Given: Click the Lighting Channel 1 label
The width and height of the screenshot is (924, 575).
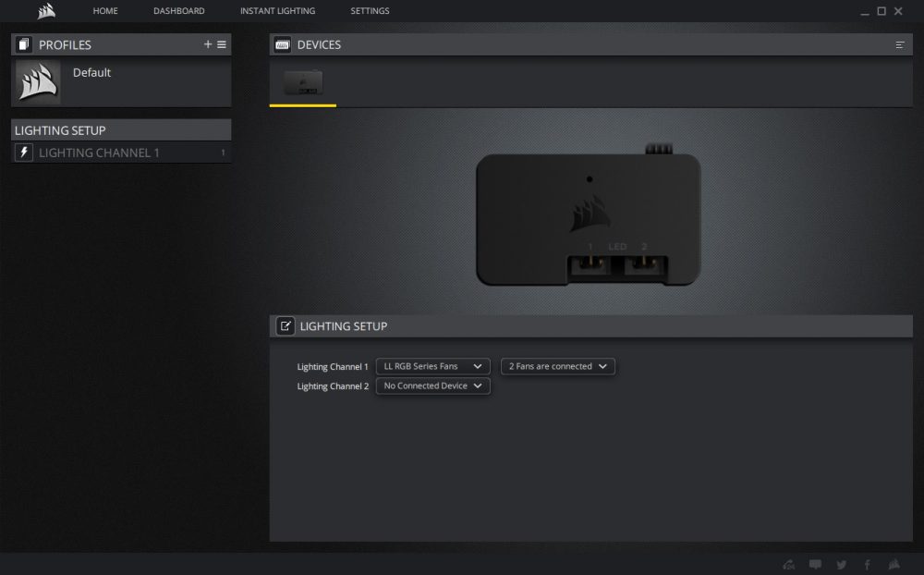Looking at the screenshot, I should click(x=333, y=367).
